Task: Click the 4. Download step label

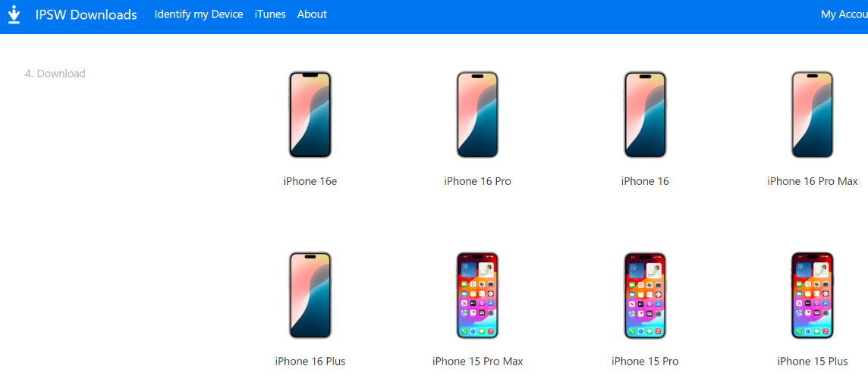Action: pyautogui.click(x=55, y=74)
